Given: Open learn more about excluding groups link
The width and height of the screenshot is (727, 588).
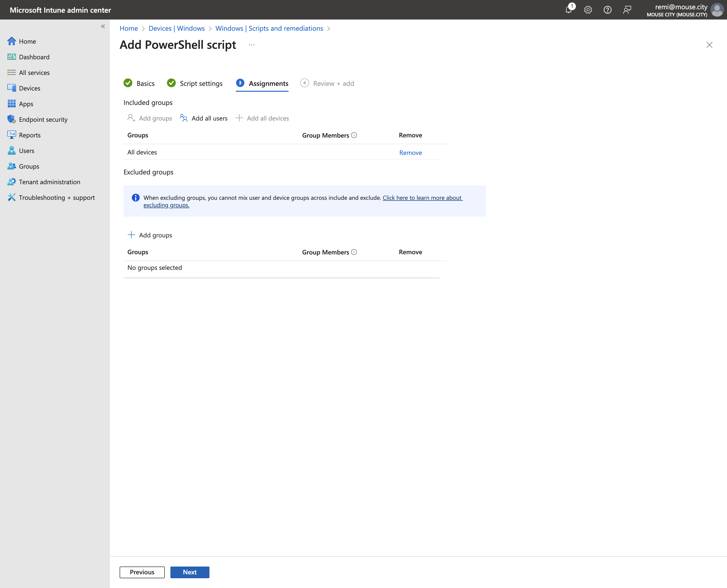Looking at the screenshot, I should pyautogui.click(x=422, y=198).
